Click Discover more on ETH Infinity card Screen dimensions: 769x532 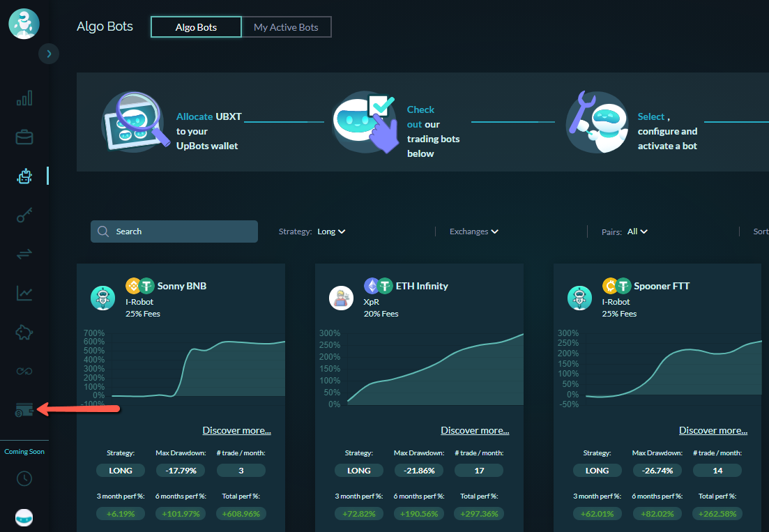475,430
